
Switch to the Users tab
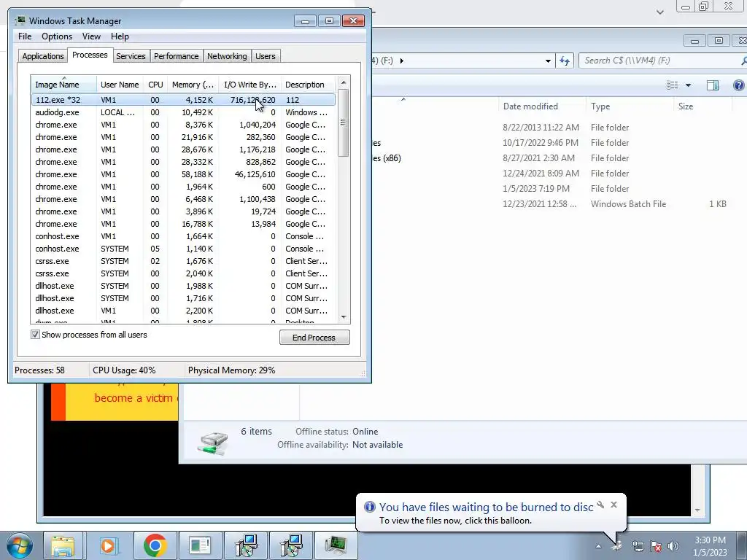click(x=265, y=56)
